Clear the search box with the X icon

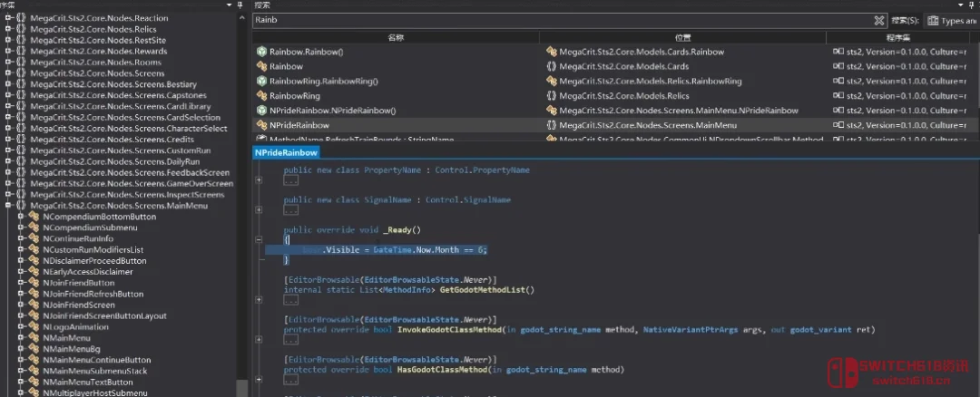878,20
